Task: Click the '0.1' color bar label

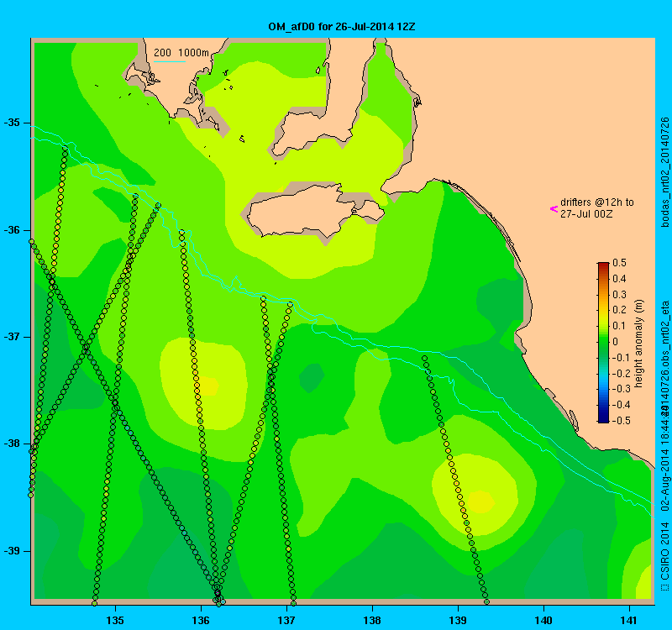Action: [619, 326]
